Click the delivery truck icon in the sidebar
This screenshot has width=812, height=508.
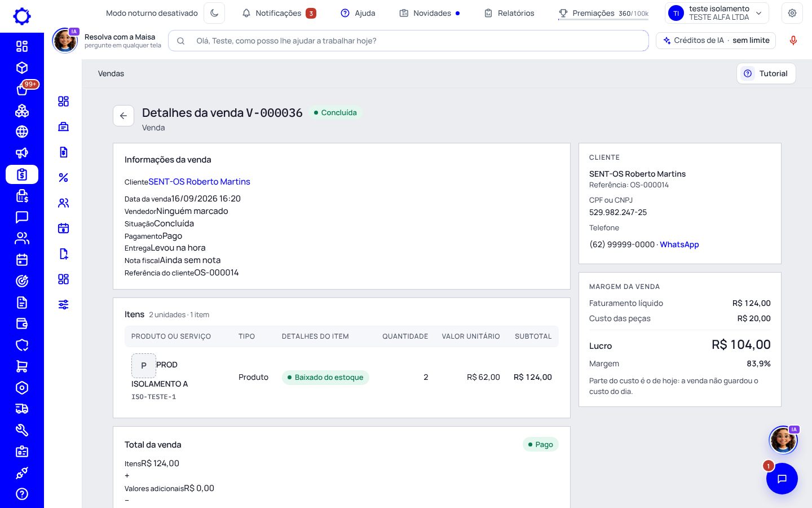[22, 409]
